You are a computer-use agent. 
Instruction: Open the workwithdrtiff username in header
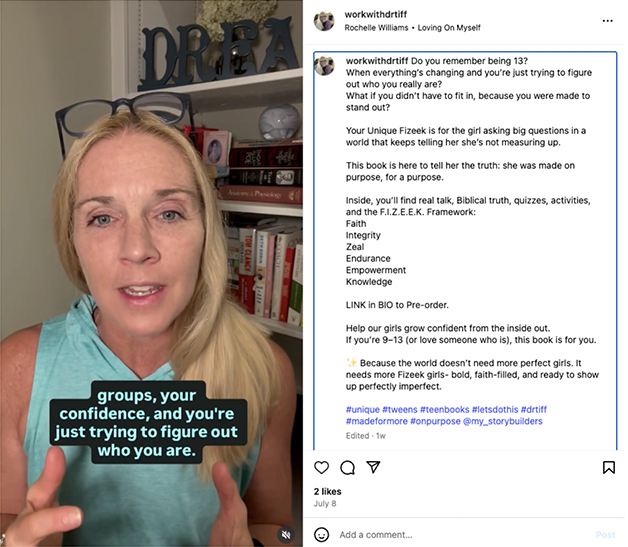(x=376, y=14)
